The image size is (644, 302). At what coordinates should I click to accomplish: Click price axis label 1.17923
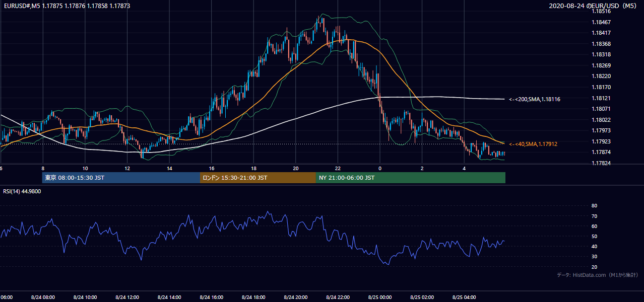(602, 141)
